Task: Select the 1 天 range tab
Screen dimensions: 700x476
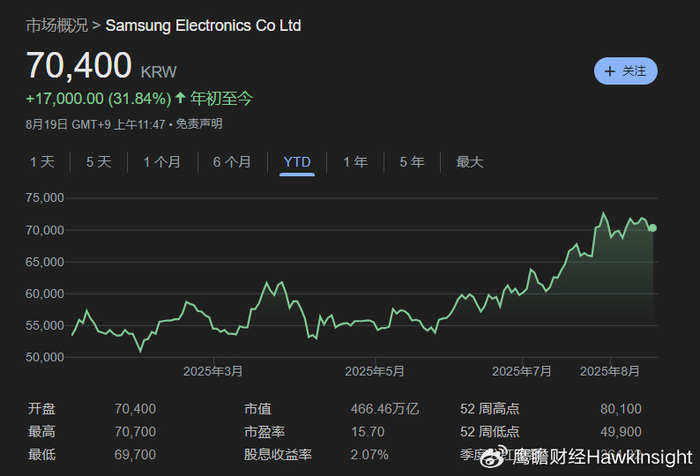Action: [42, 162]
